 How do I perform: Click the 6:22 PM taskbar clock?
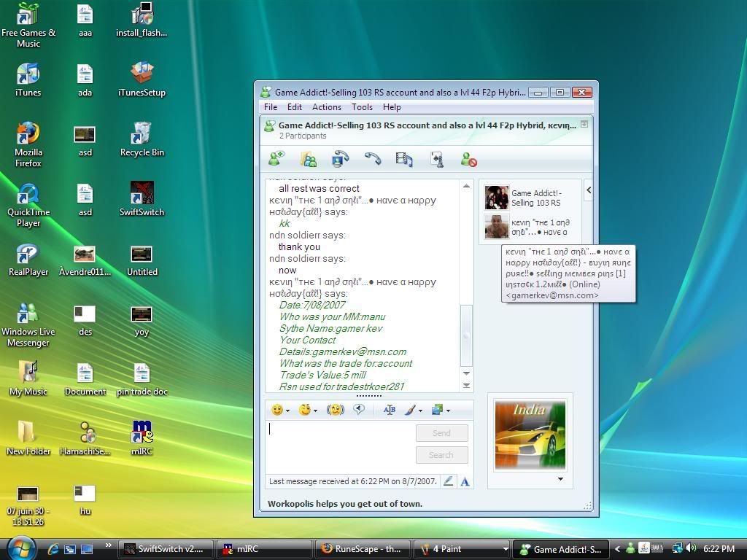719,549
